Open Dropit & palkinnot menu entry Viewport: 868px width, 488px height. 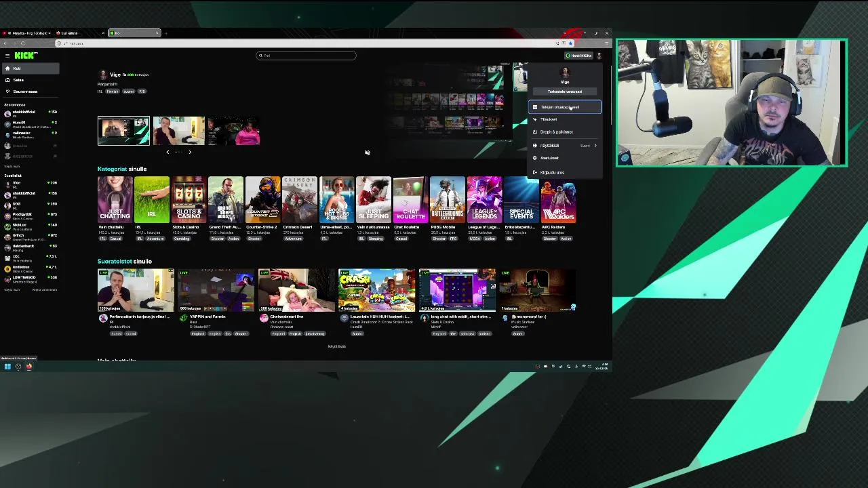[565, 132]
